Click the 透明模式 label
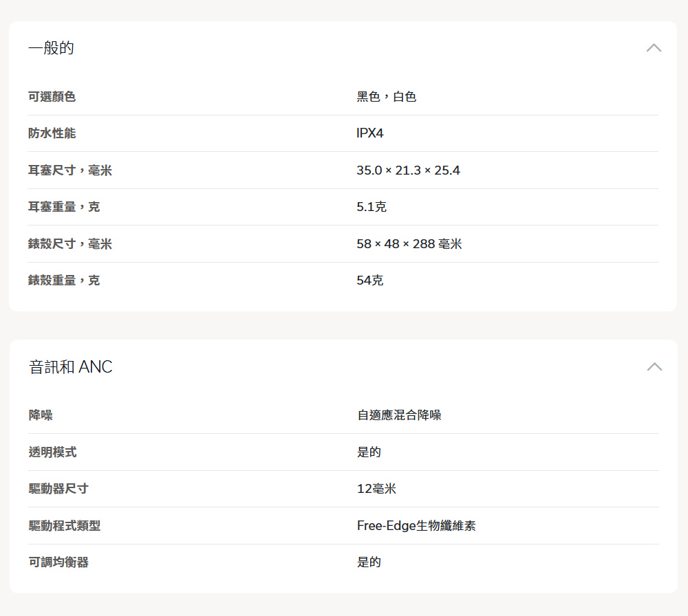The width and height of the screenshot is (688, 616). click(52, 452)
